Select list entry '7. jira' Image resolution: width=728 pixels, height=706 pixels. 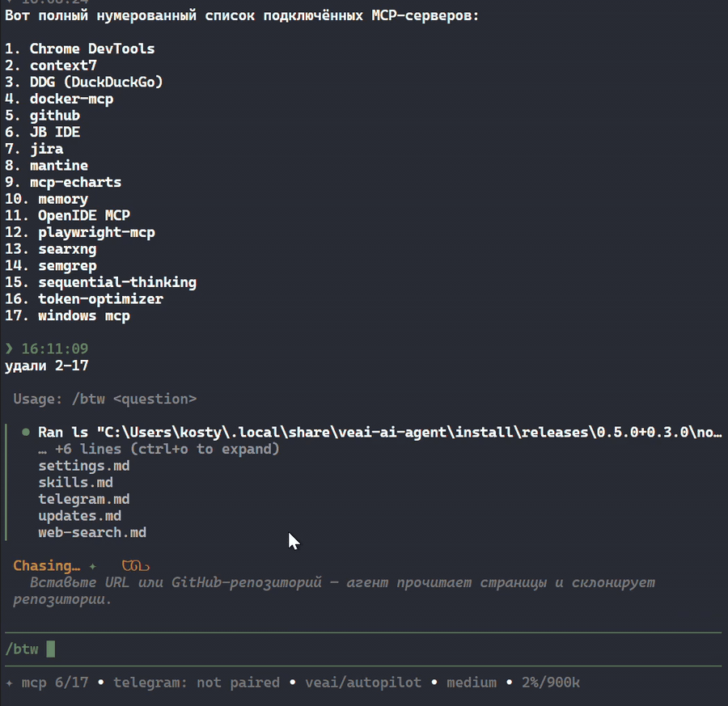coord(34,149)
